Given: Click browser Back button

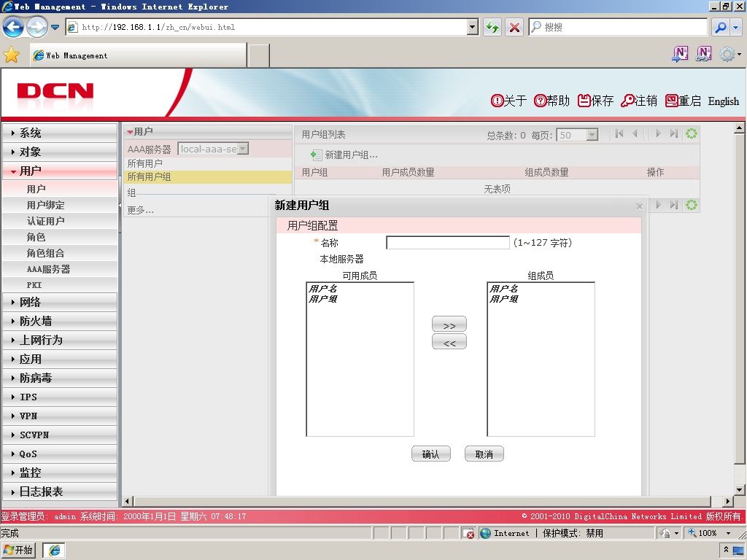Looking at the screenshot, I should [x=13, y=27].
